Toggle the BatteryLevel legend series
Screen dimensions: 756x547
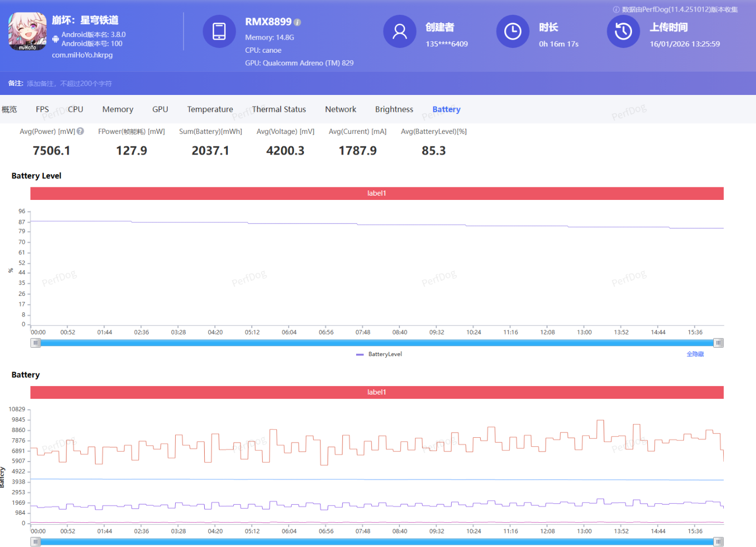point(379,354)
